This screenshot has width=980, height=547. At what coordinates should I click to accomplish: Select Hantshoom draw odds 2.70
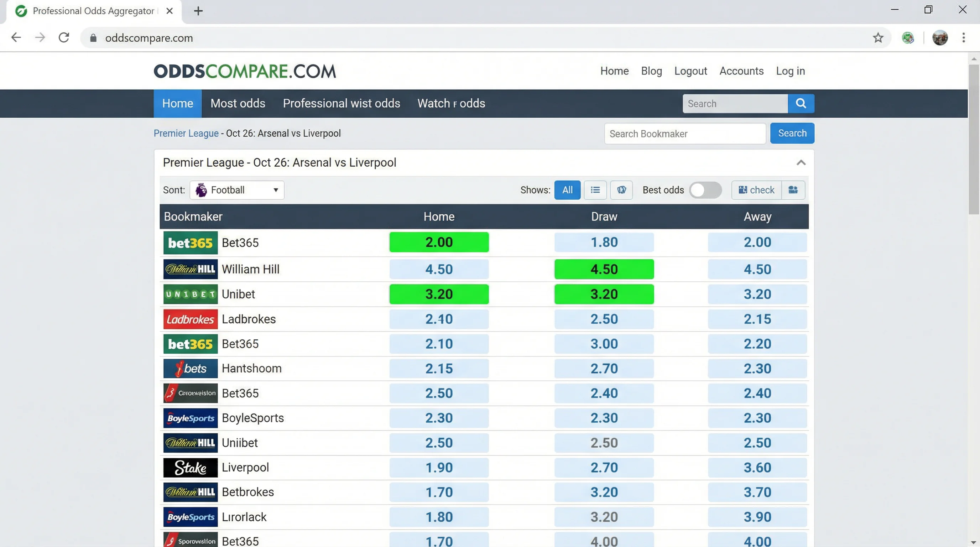(604, 369)
